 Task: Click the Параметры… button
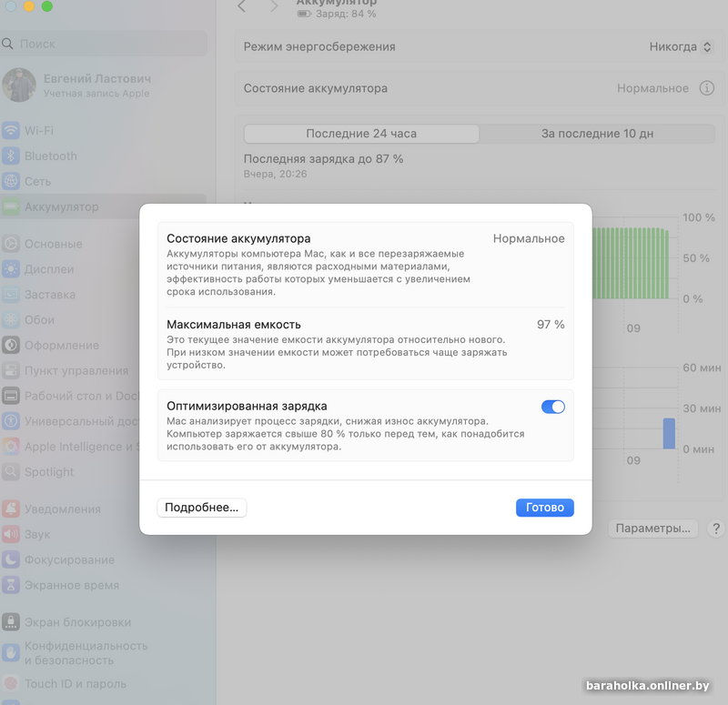(652, 529)
